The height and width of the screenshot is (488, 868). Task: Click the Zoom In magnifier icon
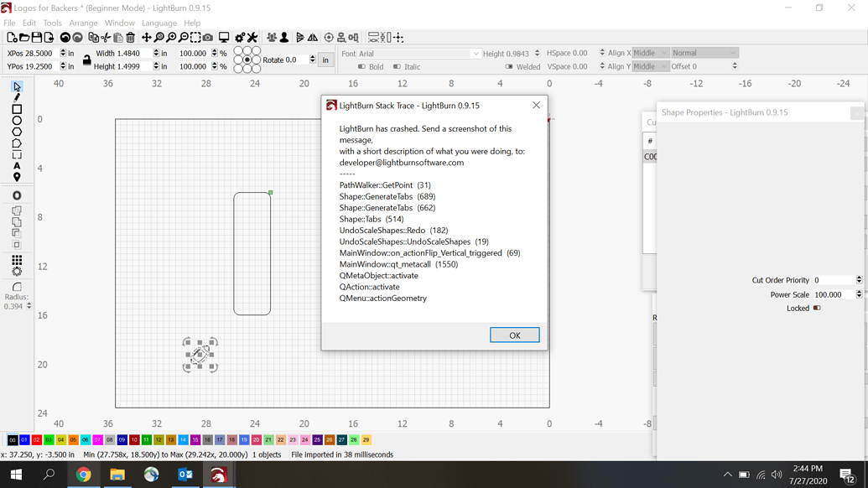click(172, 37)
